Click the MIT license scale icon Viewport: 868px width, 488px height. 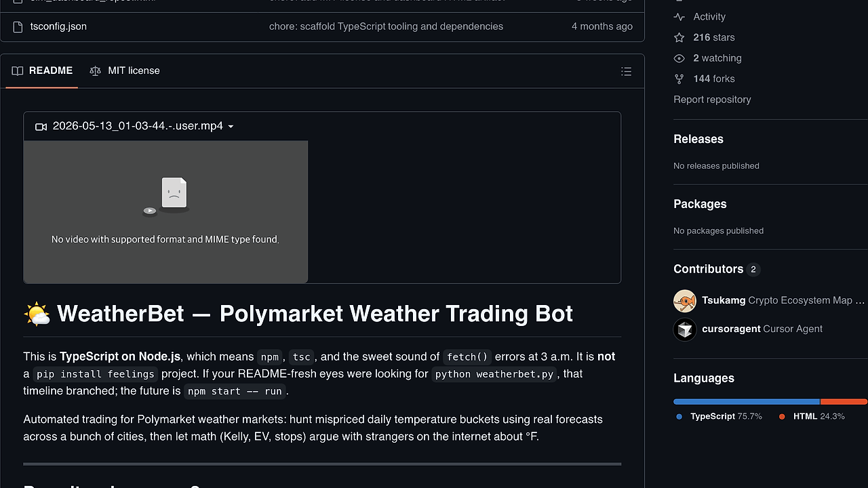coord(95,70)
